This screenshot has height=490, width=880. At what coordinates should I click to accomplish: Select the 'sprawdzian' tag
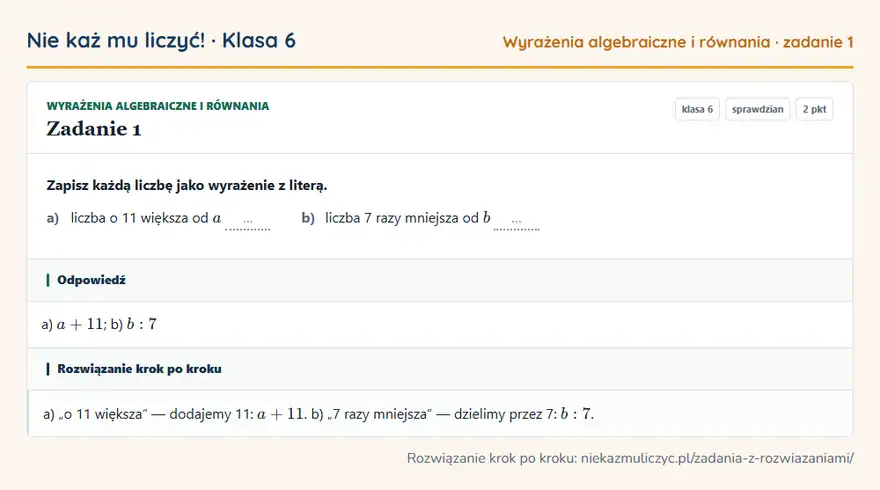coord(758,109)
